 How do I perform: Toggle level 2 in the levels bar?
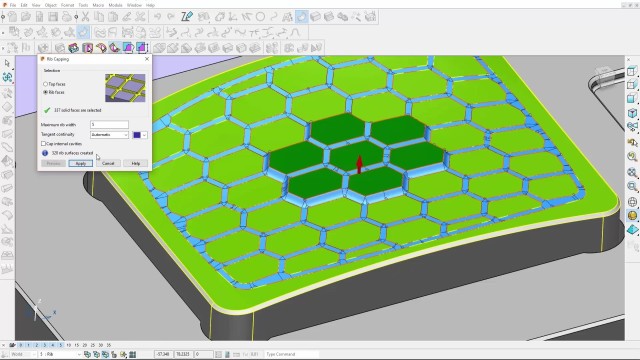coord(37,345)
